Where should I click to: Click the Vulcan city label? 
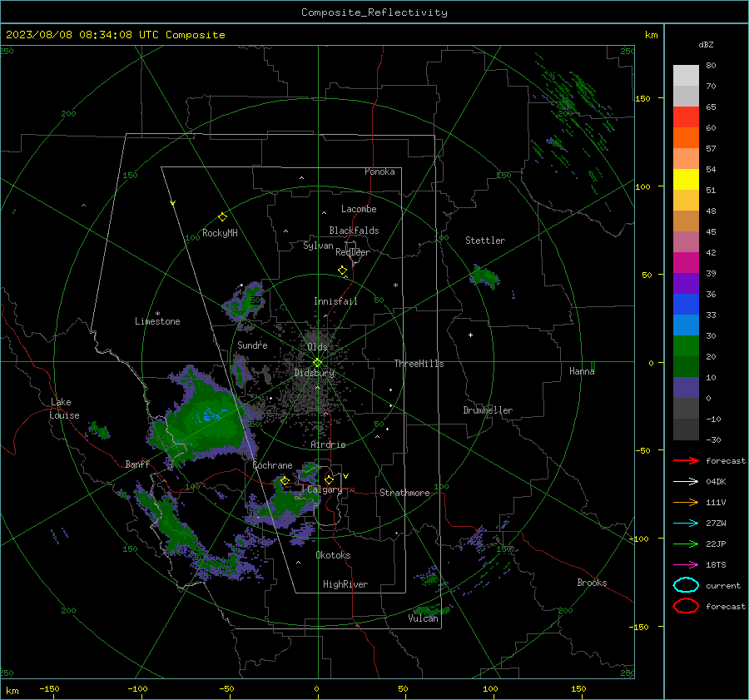(x=423, y=618)
